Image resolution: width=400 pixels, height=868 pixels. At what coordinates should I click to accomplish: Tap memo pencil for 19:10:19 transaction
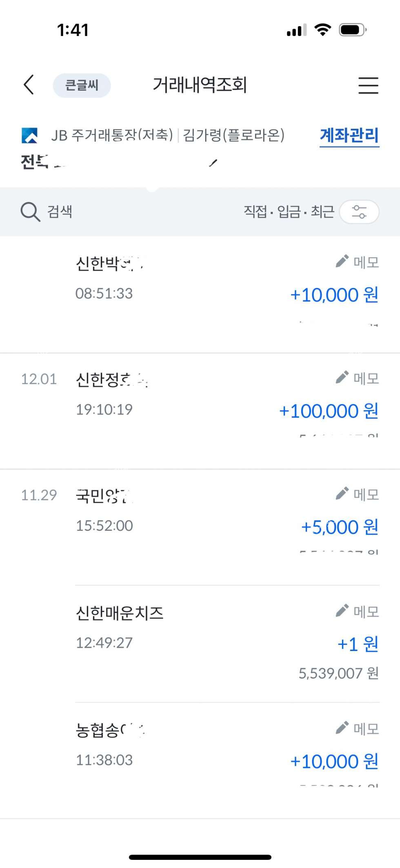click(x=342, y=378)
